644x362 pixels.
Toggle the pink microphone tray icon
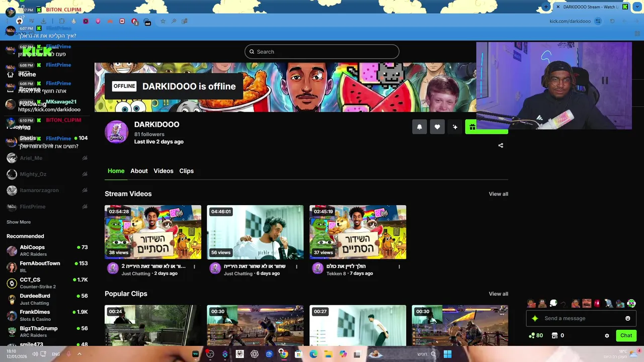[x=68, y=354]
